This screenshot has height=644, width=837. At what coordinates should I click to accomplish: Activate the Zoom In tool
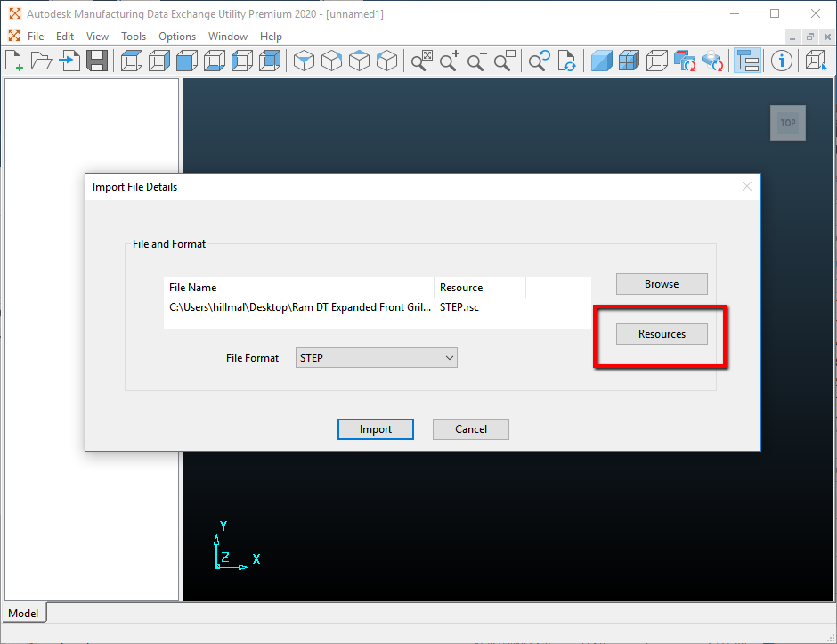449,60
